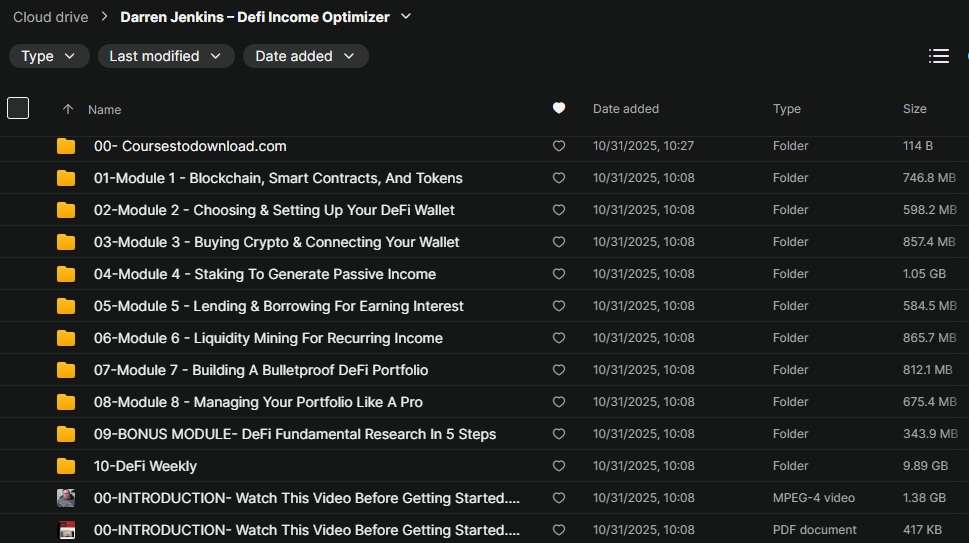
Task: Open the Type filter dropdown
Action: point(49,56)
